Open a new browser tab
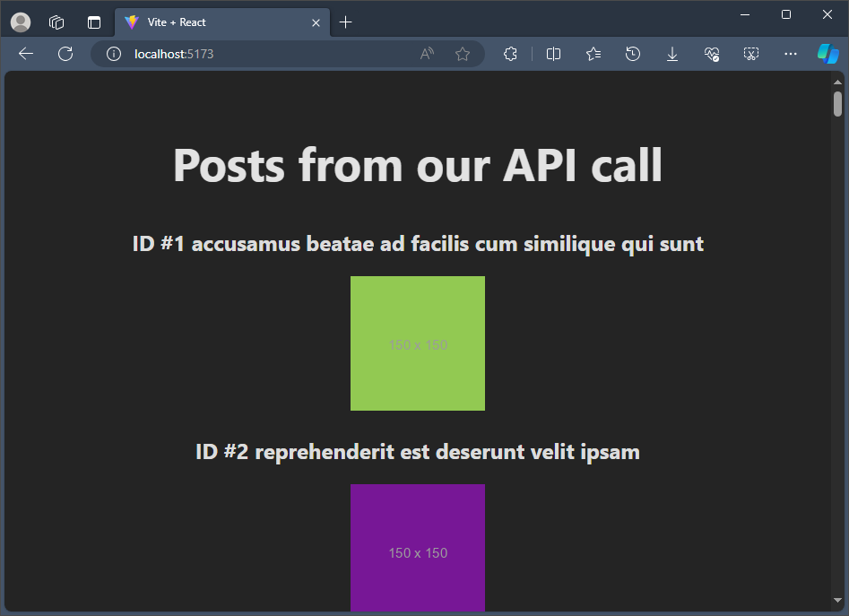 345,22
